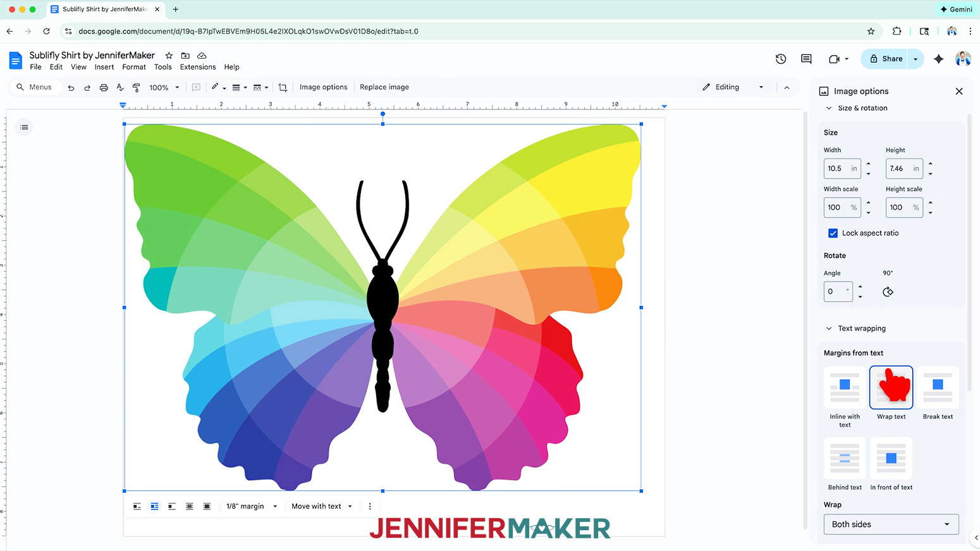Open the document outline icon
Viewport: 980px width, 551px height.
click(24, 127)
